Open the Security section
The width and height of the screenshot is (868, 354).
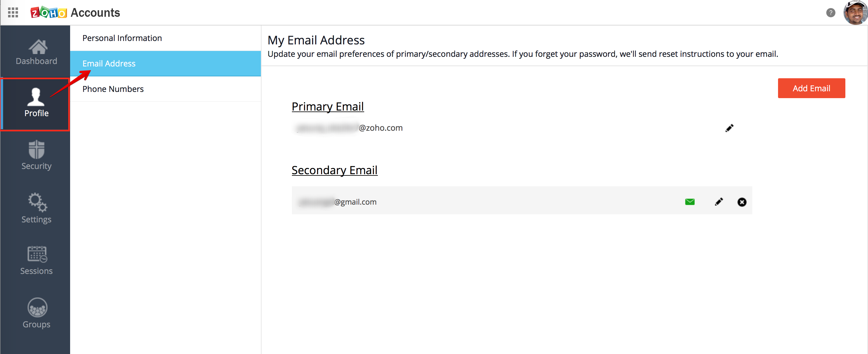(x=36, y=156)
